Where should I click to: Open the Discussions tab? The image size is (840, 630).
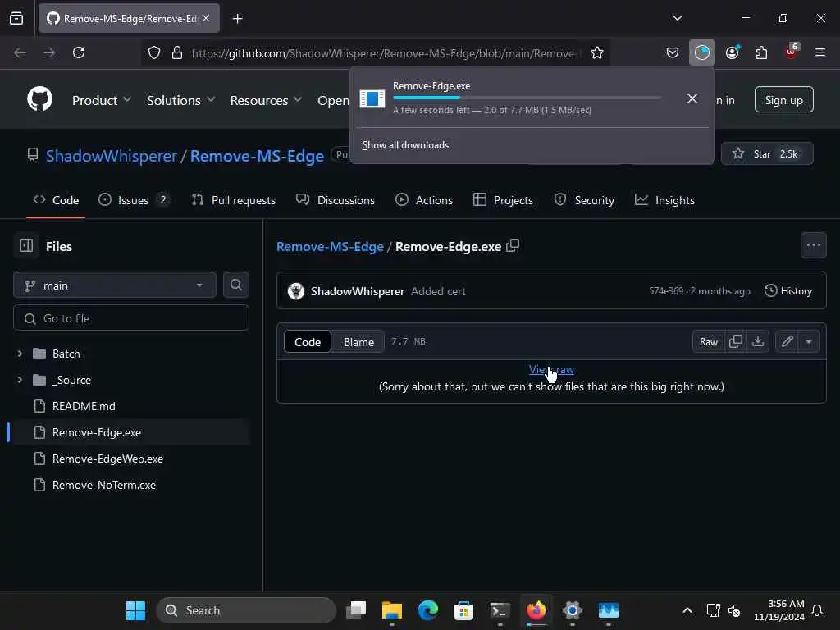click(x=336, y=200)
